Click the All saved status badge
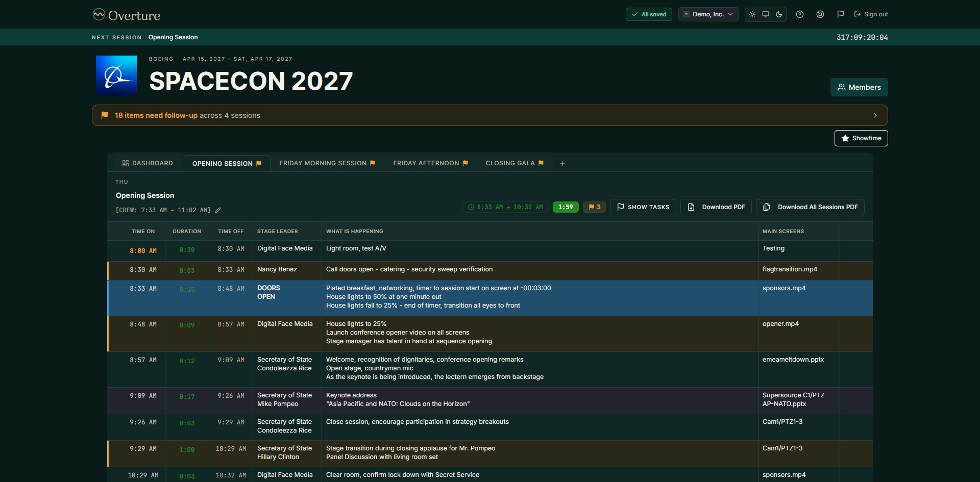 (649, 14)
